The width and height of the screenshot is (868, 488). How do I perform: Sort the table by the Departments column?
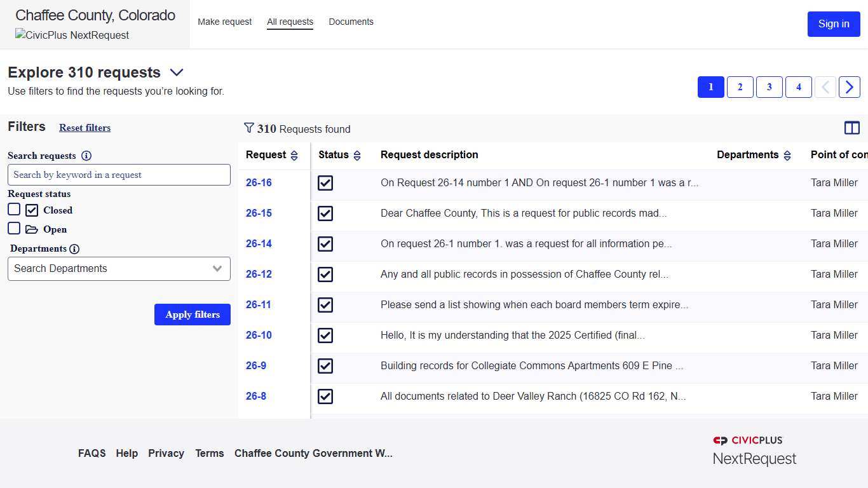pos(788,154)
